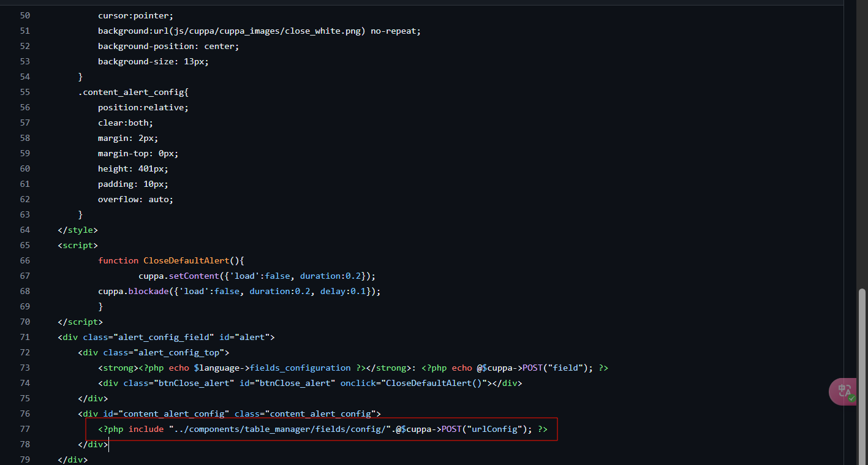Select line number 77
868x465 pixels.
pos(25,429)
